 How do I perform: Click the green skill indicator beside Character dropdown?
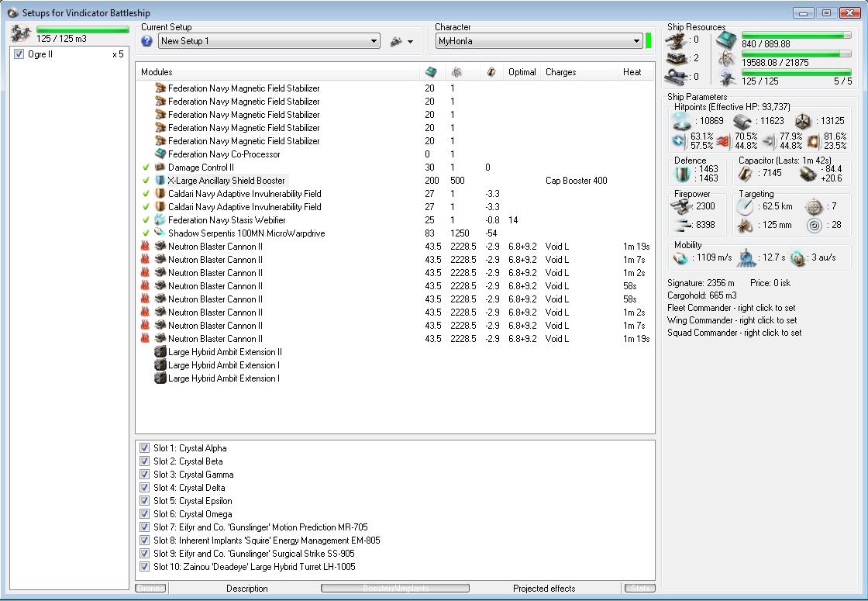pyautogui.click(x=648, y=40)
